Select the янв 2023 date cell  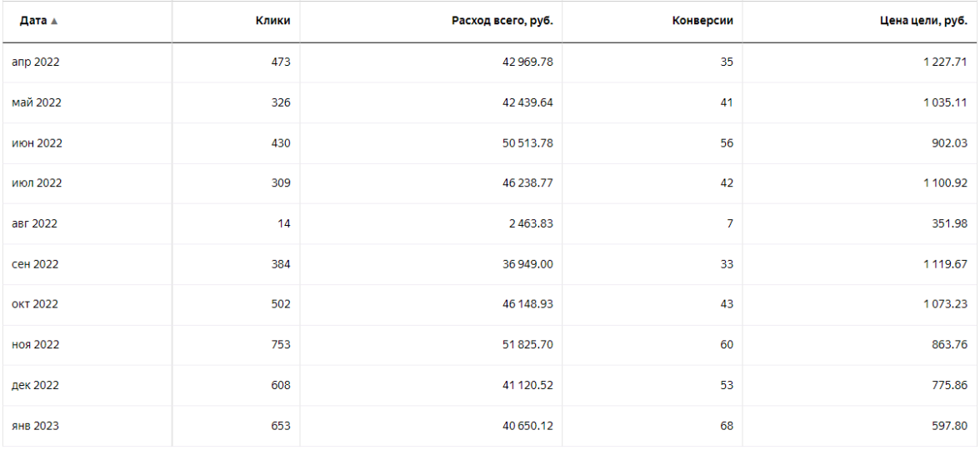click(x=37, y=426)
